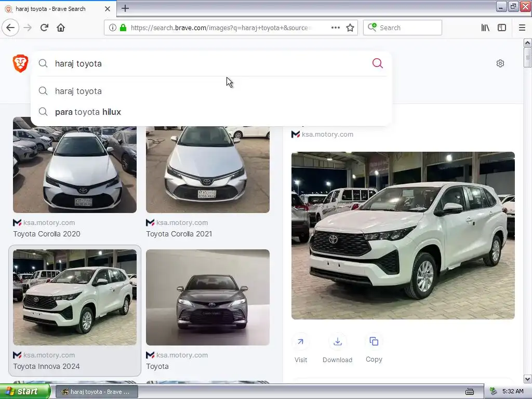Open the Windows start menu
532x399 pixels.
pos(25,392)
